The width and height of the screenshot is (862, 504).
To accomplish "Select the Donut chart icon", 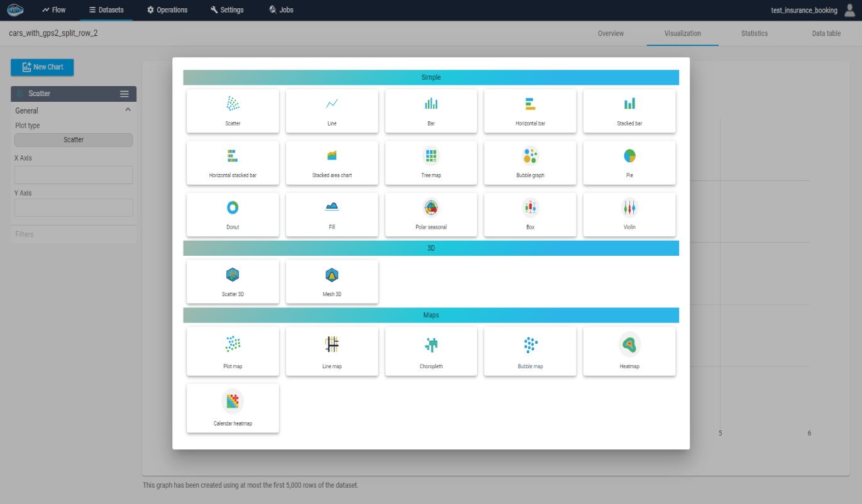I will [233, 207].
